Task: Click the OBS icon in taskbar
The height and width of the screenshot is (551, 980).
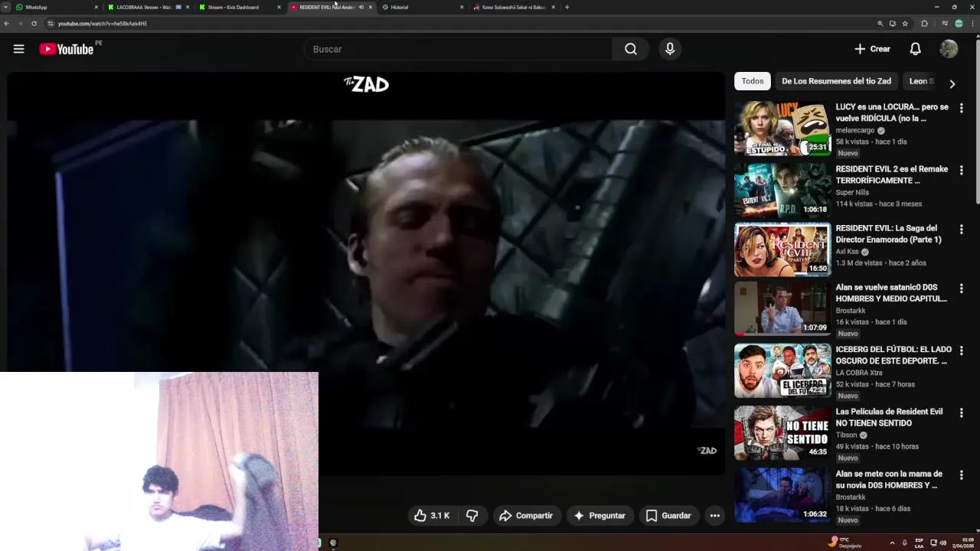Action: (333, 543)
